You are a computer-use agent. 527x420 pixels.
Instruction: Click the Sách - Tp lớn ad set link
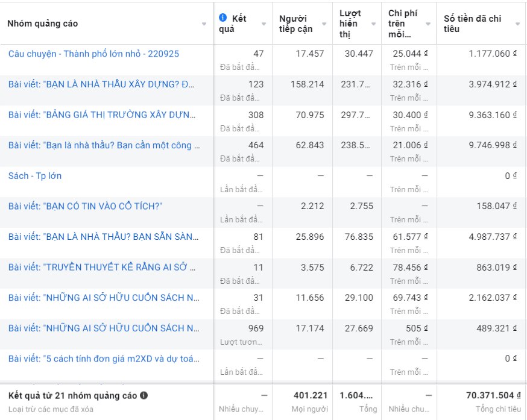coord(35,176)
